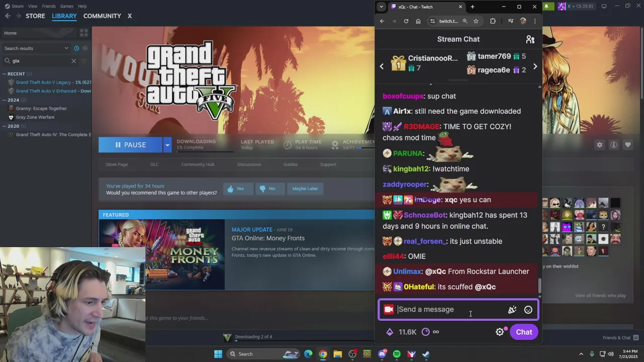Open game info icon in Steam
Screen dimensions: 644x362
click(x=614, y=145)
